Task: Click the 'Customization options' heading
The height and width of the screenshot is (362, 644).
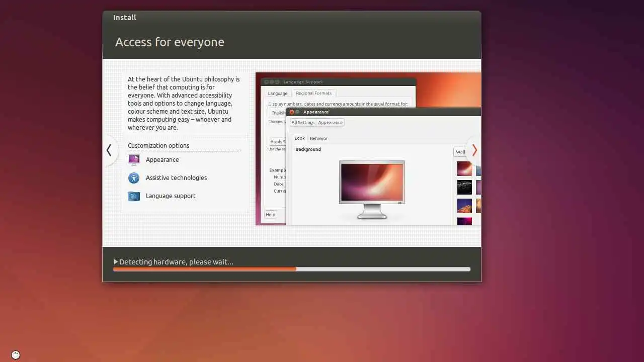Action: 158,146
